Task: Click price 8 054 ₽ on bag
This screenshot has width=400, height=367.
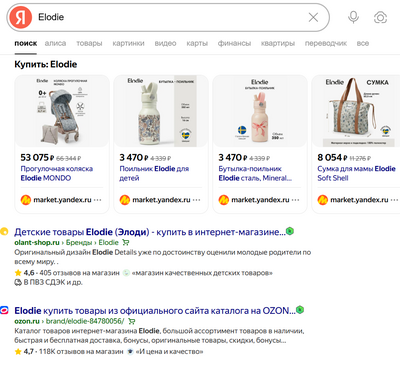Action: (332, 157)
